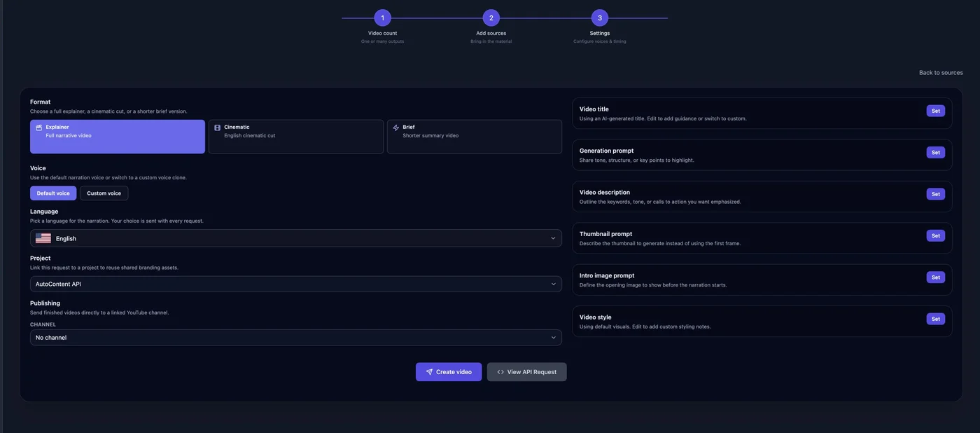Open the English language dropdown
The width and height of the screenshot is (980, 433).
(x=296, y=238)
